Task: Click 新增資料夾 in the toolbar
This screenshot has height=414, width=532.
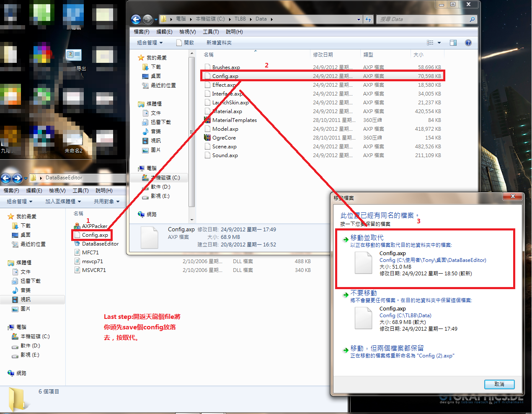Action: [219, 43]
